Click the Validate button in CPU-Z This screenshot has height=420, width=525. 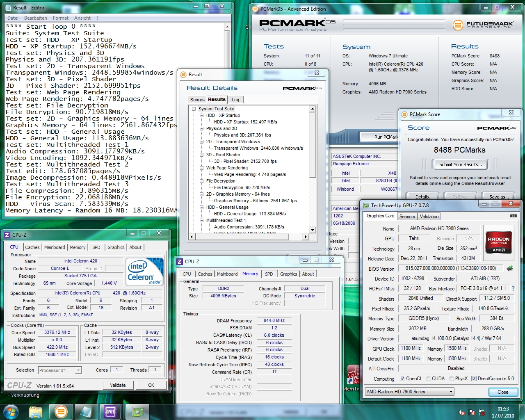(x=118, y=385)
